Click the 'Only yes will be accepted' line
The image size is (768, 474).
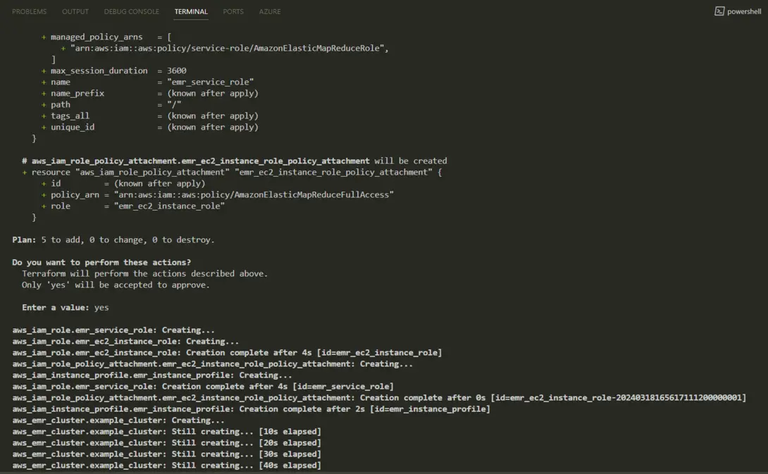point(116,285)
